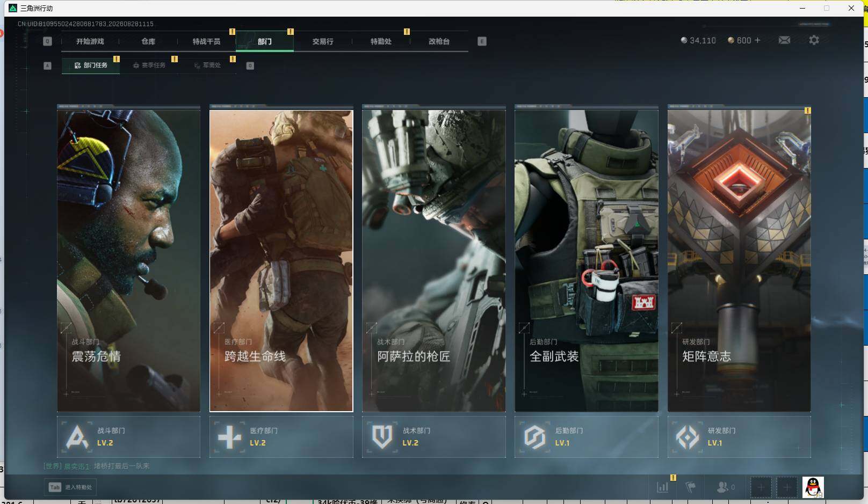This screenshot has width=868, height=504.
Task: Click the second empty squad invite slot
Action: [x=786, y=487]
